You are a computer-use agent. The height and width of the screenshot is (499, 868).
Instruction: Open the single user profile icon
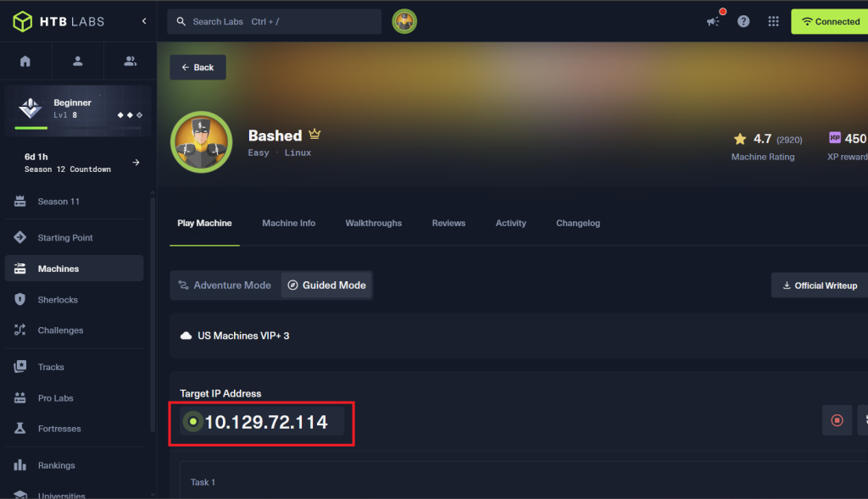pos(77,61)
